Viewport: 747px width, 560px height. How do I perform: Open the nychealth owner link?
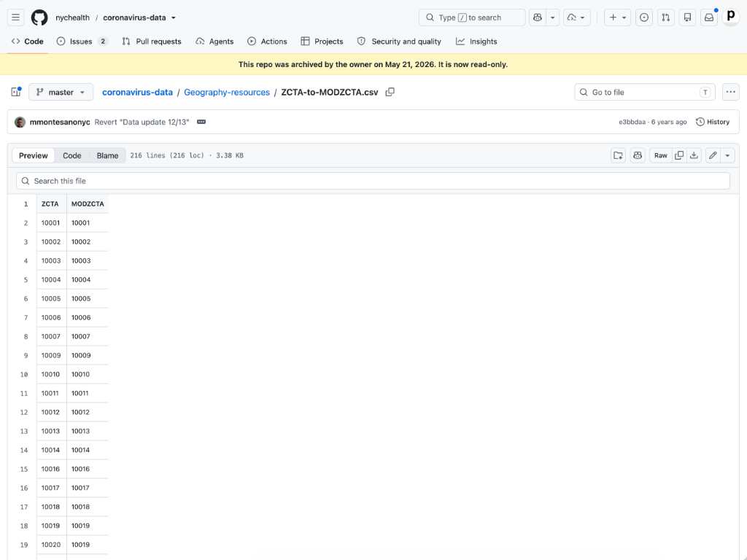72,17
